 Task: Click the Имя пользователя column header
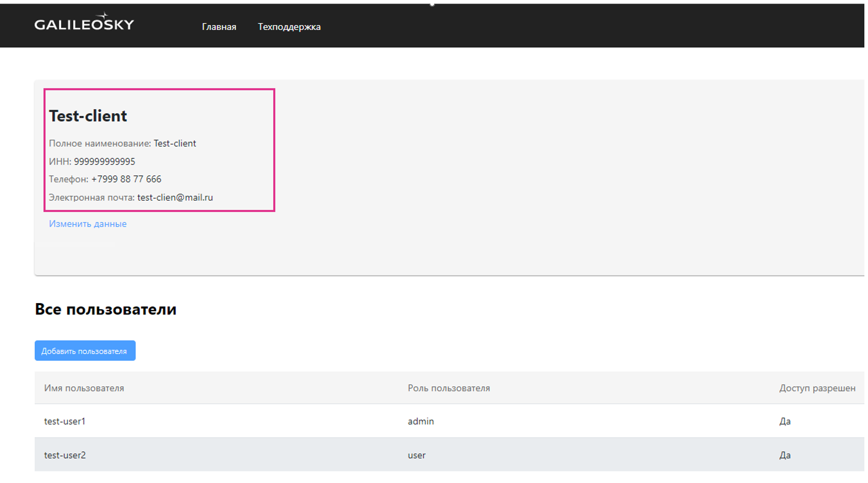coord(84,388)
